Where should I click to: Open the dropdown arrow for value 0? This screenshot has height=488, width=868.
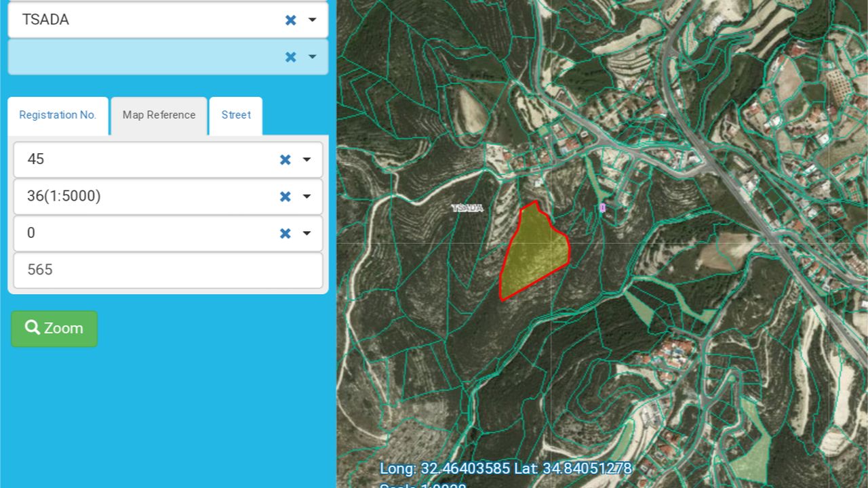click(x=307, y=233)
